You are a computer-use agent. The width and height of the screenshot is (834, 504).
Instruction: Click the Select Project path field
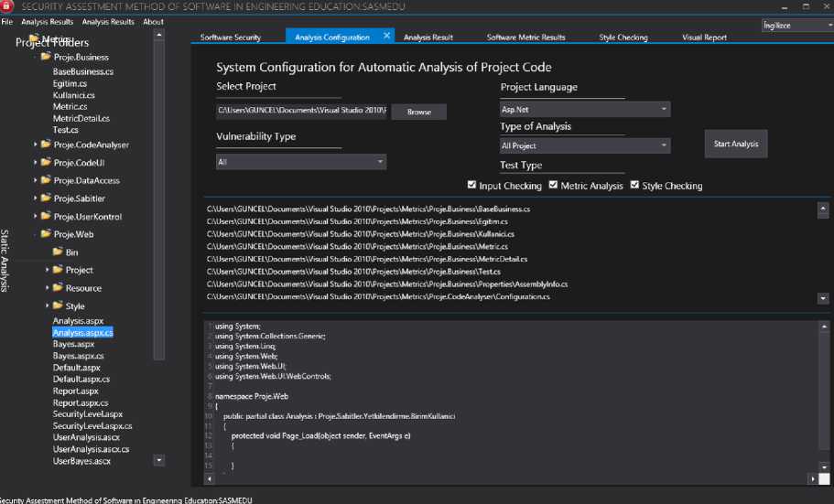301,111
